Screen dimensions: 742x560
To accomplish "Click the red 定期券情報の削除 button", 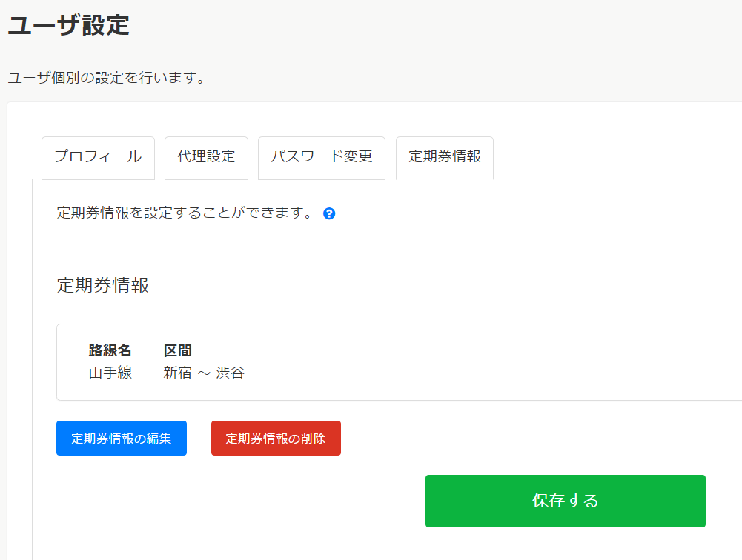I will (276, 439).
